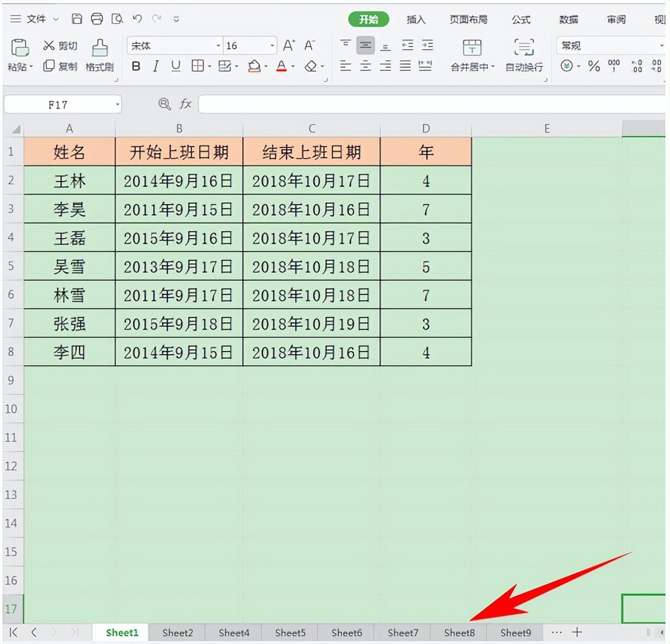Click the Insert Function fx icon
670x644 pixels.
click(x=186, y=104)
